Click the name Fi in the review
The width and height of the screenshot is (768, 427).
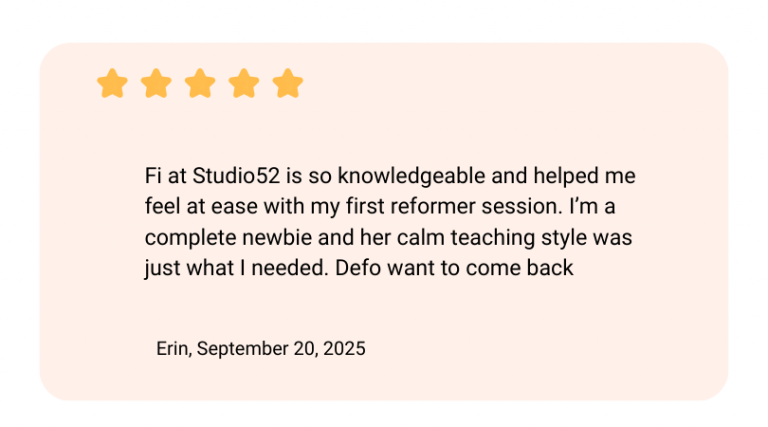[153, 177]
